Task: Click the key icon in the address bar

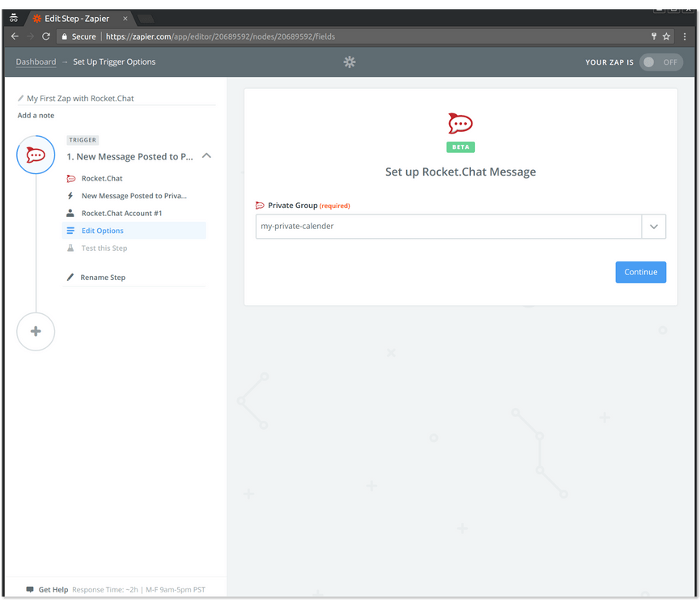Action: [654, 36]
